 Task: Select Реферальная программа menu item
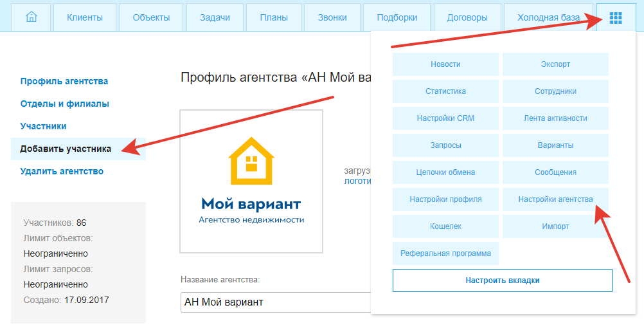(445, 253)
